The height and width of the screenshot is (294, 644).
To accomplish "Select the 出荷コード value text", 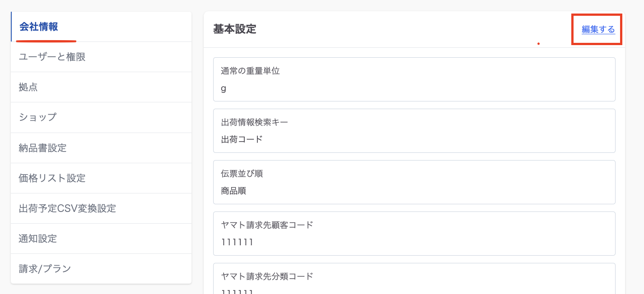I will pos(242,139).
